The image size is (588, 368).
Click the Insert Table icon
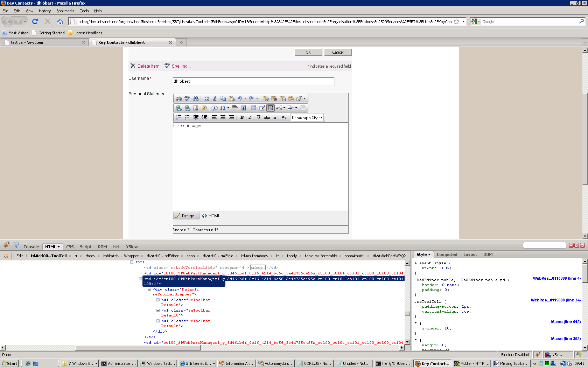click(x=254, y=108)
